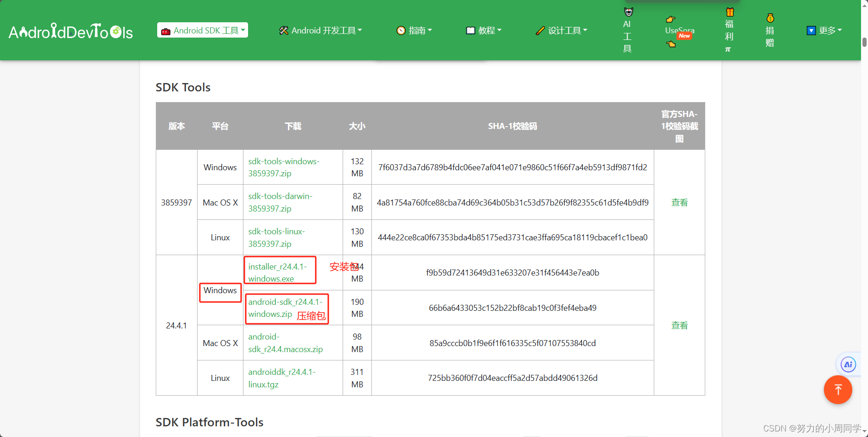Open the AI 工具 nav item
The image size is (868, 437).
[x=627, y=30]
